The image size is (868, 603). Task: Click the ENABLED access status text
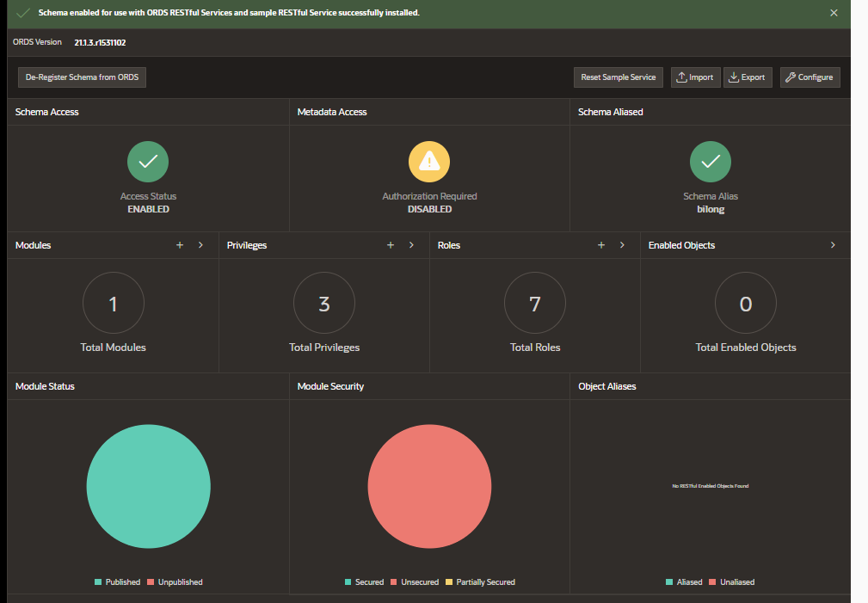(x=148, y=209)
